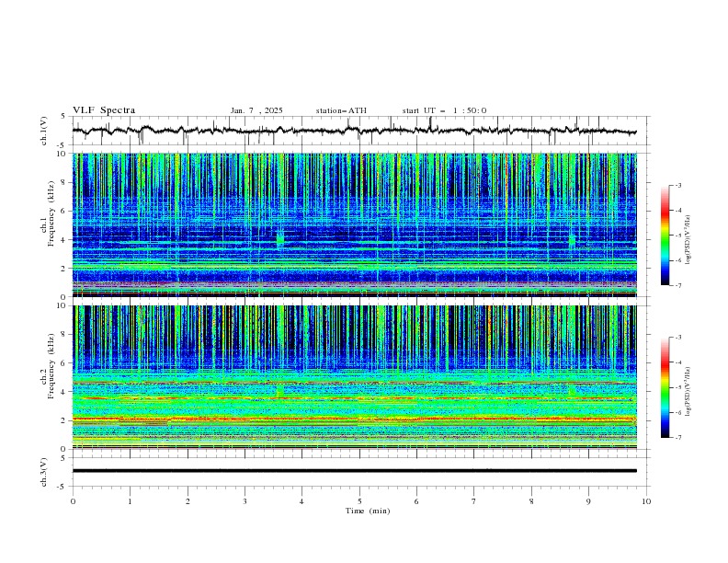Screen dimensions: 728x563
Task: Click the green burst near 4 kHz at 3.6 min in ch.1
Action: 280,240
